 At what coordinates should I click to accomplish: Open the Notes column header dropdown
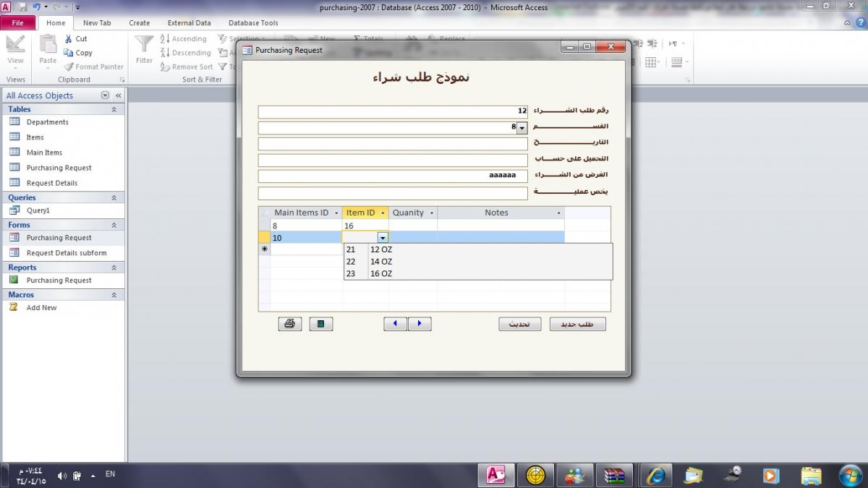(558, 213)
